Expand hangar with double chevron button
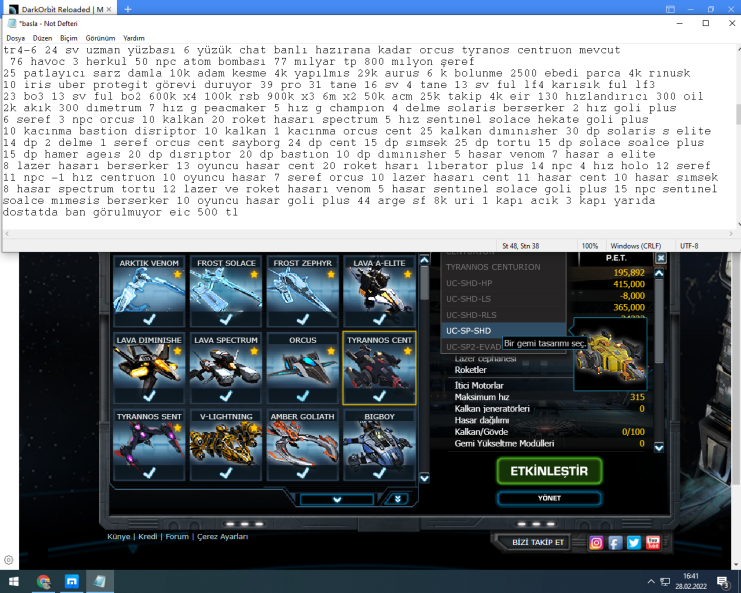This screenshot has width=741, height=593. 397,499
